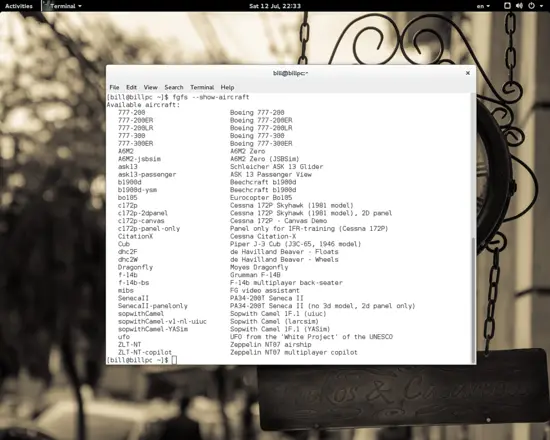Open the View menu
Viewport: 550px width, 440px height.
[150, 87]
